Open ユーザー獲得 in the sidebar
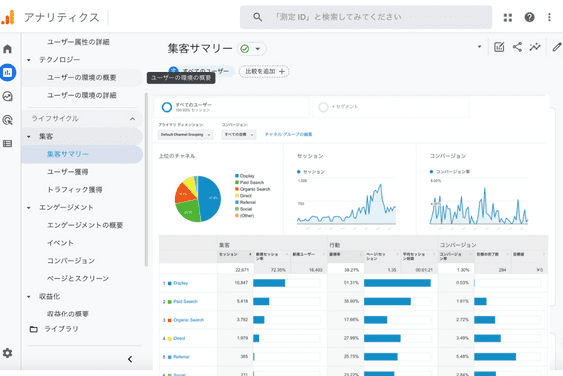This screenshot has height=376, width=563. point(68,172)
